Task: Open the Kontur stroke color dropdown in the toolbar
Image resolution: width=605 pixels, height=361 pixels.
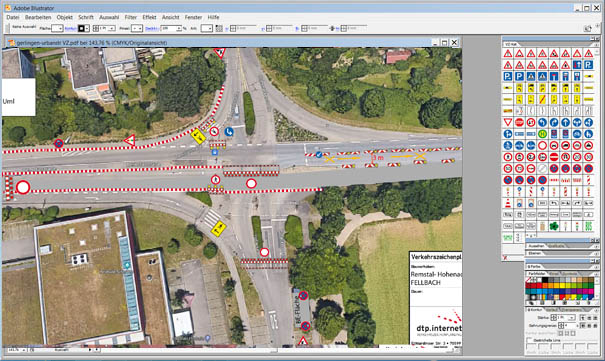Action: point(87,29)
